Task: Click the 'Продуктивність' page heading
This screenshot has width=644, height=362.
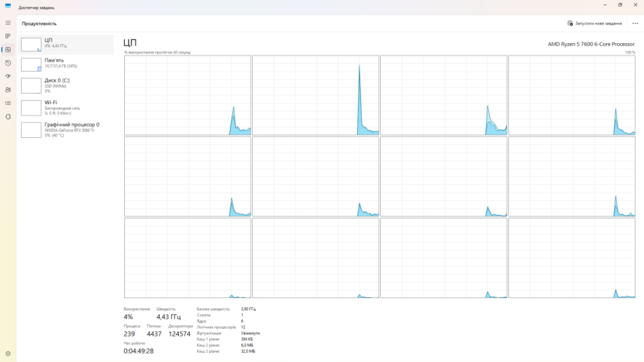Action: pyautogui.click(x=39, y=23)
